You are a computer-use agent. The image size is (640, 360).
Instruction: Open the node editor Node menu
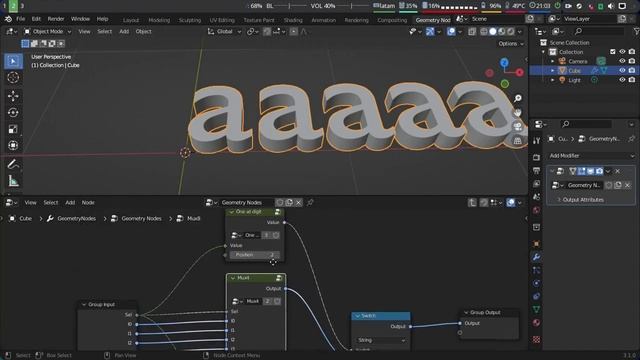click(x=88, y=202)
